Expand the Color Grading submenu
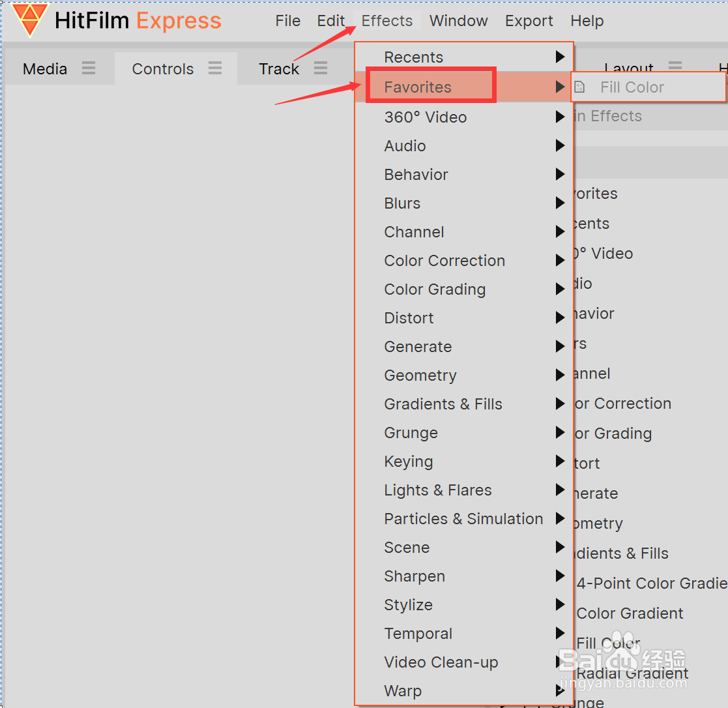This screenshot has height=708, width=728. (464, 289)
